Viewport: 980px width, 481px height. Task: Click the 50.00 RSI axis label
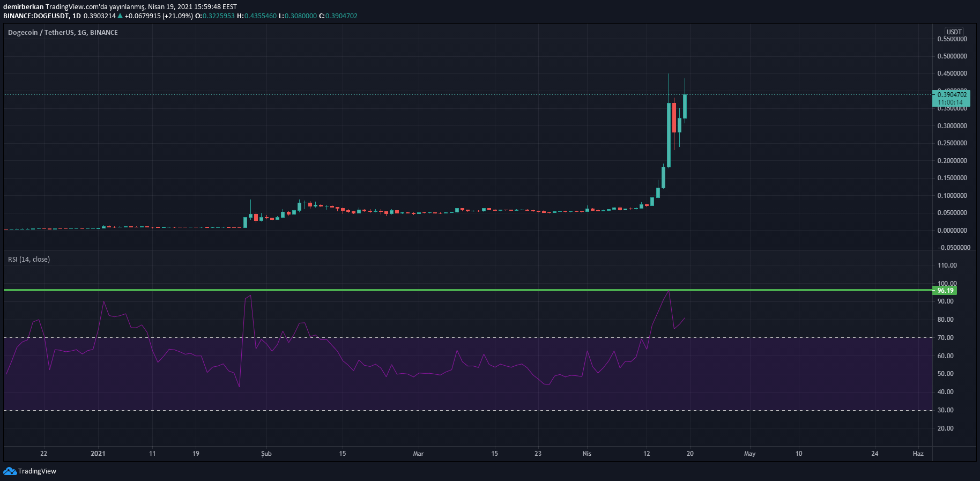946,374
